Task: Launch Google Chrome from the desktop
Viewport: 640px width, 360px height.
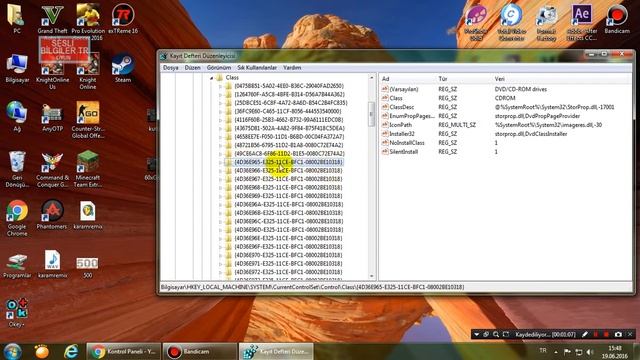Action: coord(17,218)
